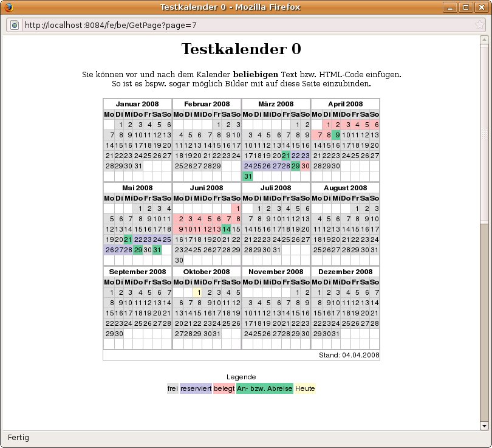
Task: Close the Testkalender 0 window
Action: pyautogui.click(x=481, y=7)
